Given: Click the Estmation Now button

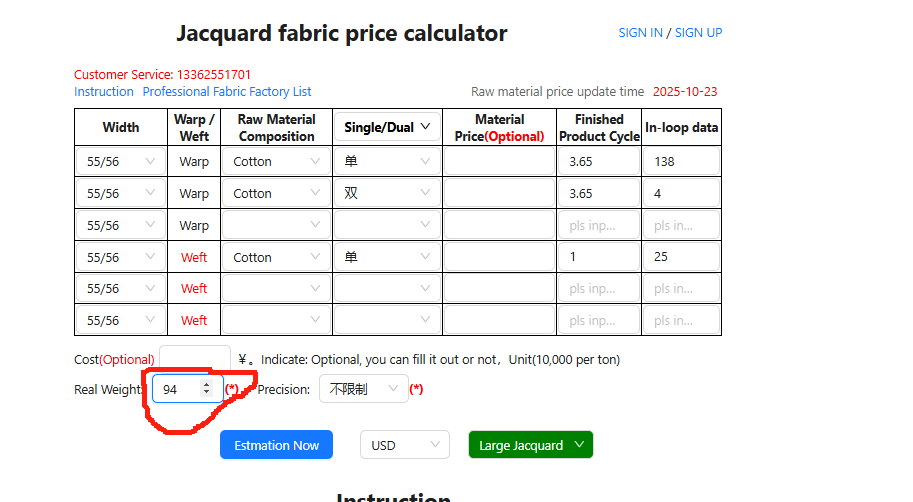Looking at the screenshot, I should pos(276,445).
